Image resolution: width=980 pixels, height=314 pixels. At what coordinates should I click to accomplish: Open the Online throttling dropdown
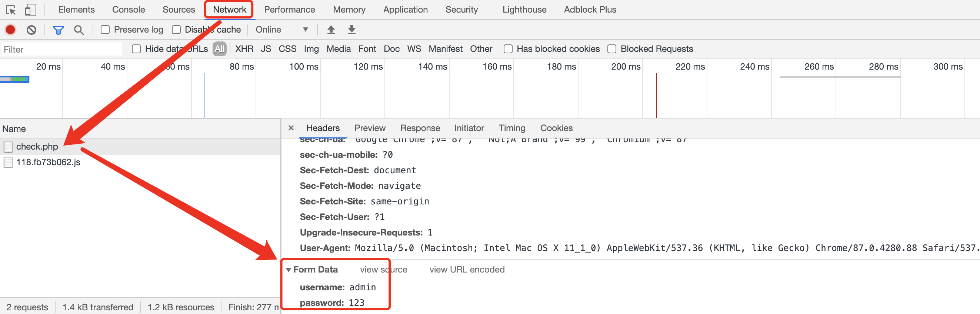281,30
